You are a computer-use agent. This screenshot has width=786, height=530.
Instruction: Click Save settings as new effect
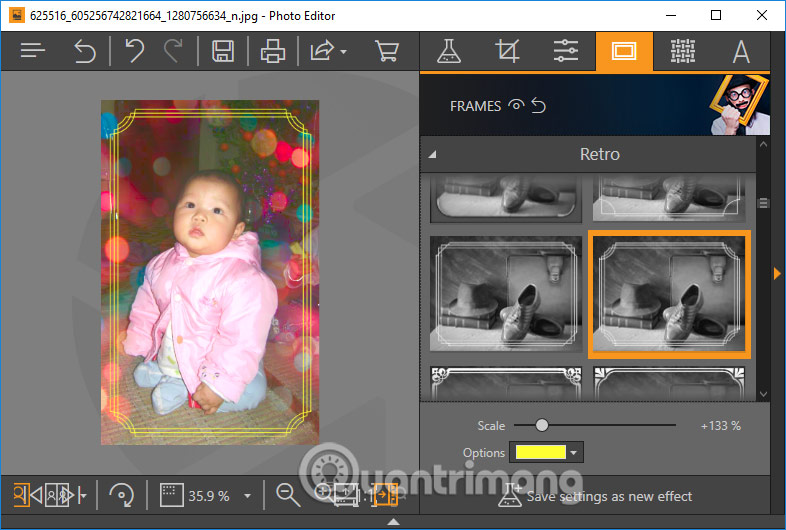pyautogui.click(x=595, y=495)
